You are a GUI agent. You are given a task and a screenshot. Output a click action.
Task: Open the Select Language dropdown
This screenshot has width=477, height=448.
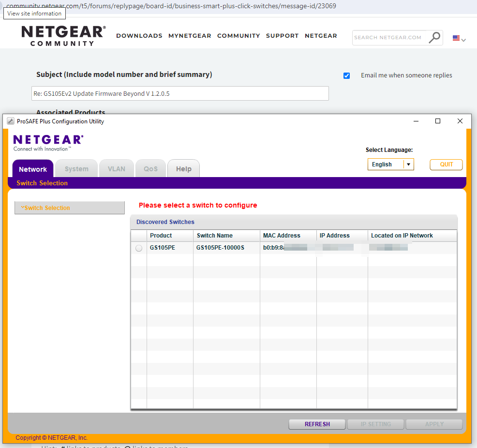(390, 164)
